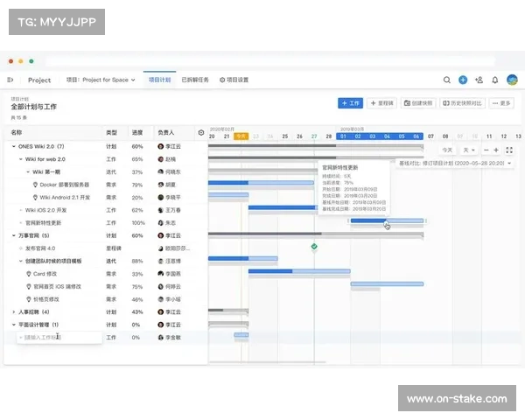The width and height of the screenshot is (525, 420).
Task: Zoom in the Gantt chart with plus
Action: [496, 150]
